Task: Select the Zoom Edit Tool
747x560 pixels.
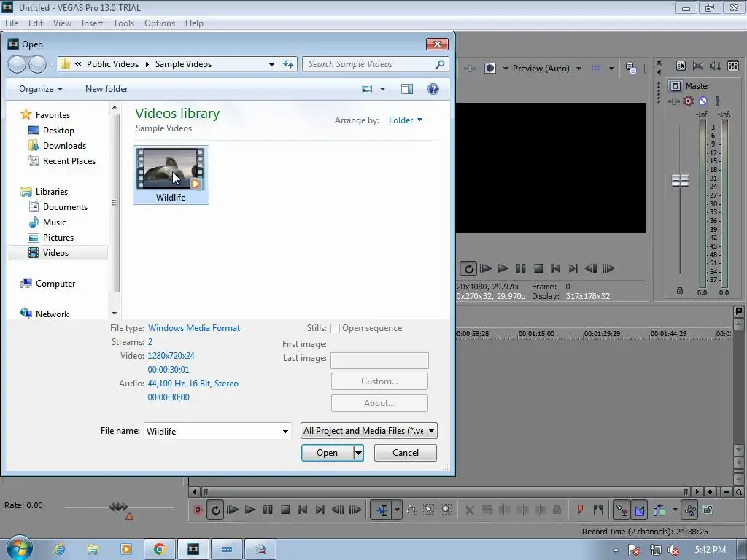Action: (x=446, y=510)
